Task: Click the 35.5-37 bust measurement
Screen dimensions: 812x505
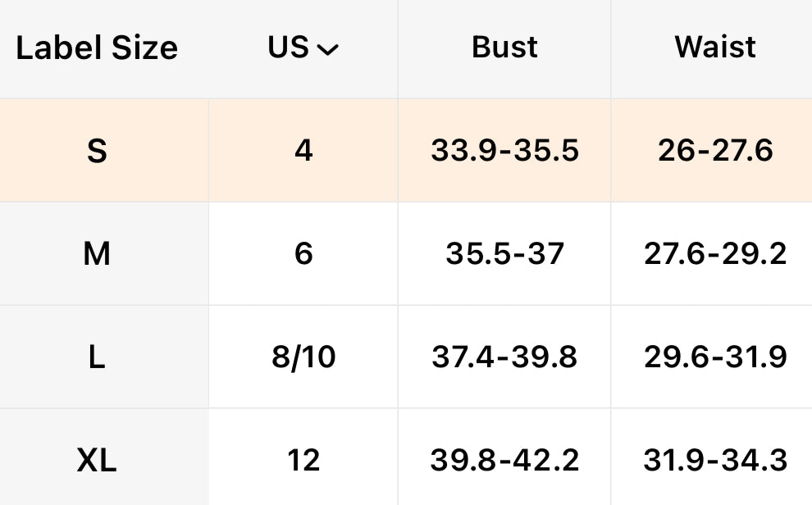Action: [x=504, y=254]
